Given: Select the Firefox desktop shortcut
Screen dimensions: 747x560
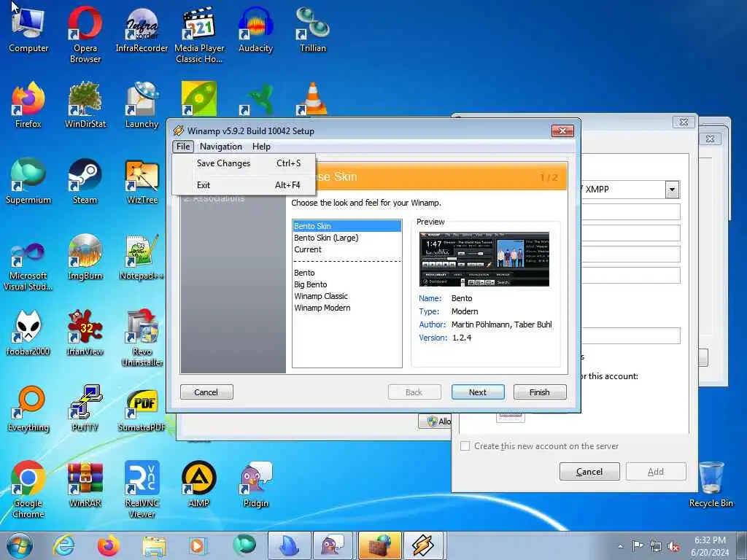Looking at the screenshot, I should pos(28,105).
